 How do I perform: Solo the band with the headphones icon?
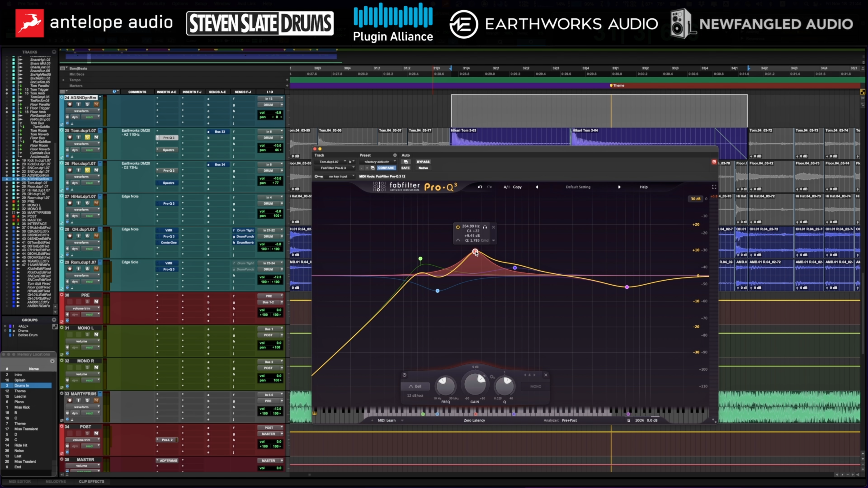485,227
